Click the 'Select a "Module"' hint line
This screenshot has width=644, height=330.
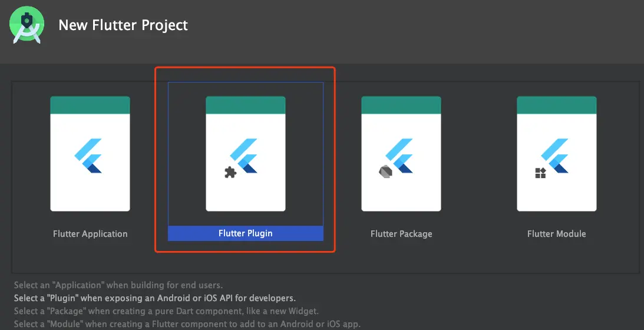(187, 324)
